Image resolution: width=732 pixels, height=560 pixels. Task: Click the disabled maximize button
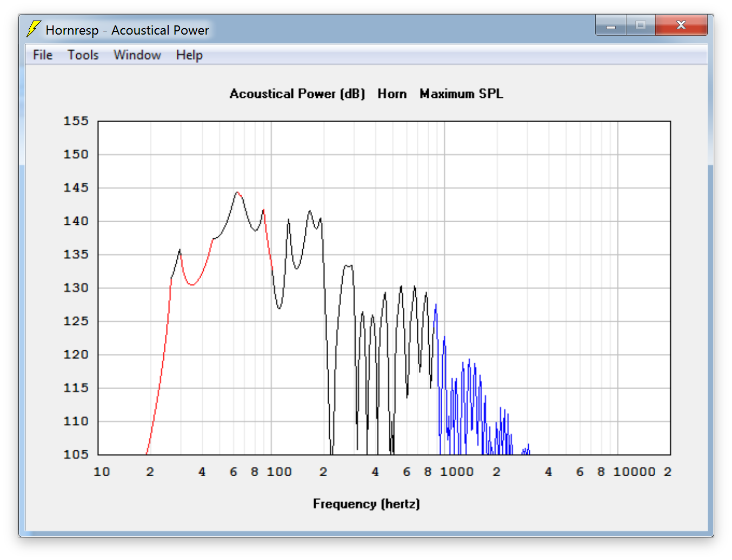[641, 25]
